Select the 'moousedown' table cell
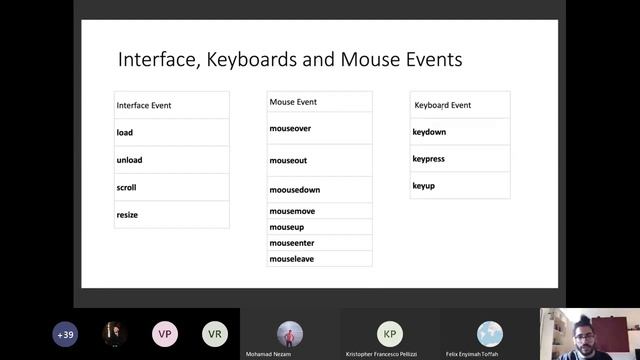640x360 pixels. tap(320, 190)
